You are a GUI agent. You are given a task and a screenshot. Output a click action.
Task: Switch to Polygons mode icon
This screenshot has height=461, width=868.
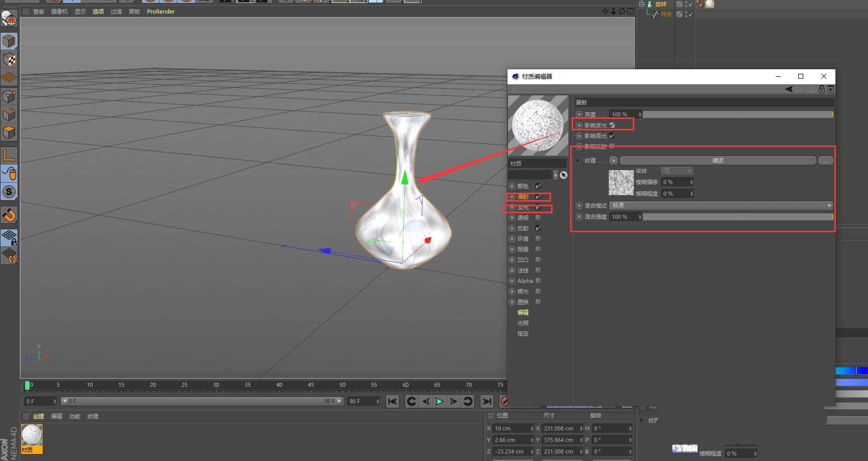tap(9, 133)
